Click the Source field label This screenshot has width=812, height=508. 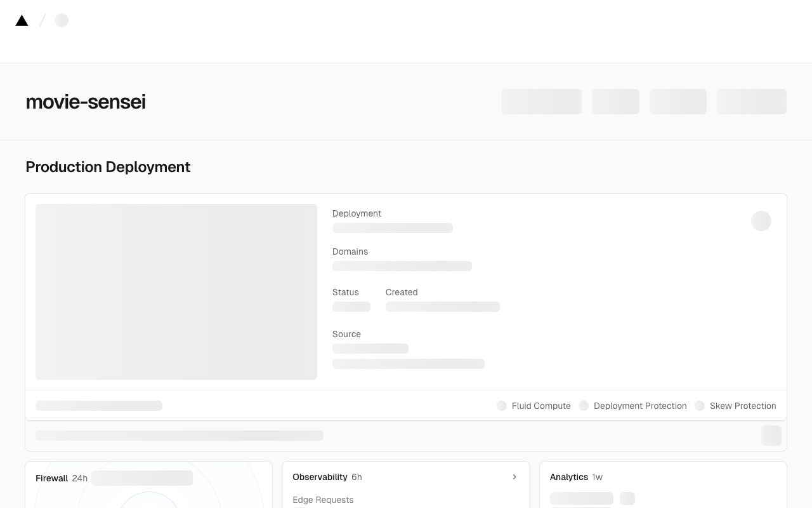[346, 334]
